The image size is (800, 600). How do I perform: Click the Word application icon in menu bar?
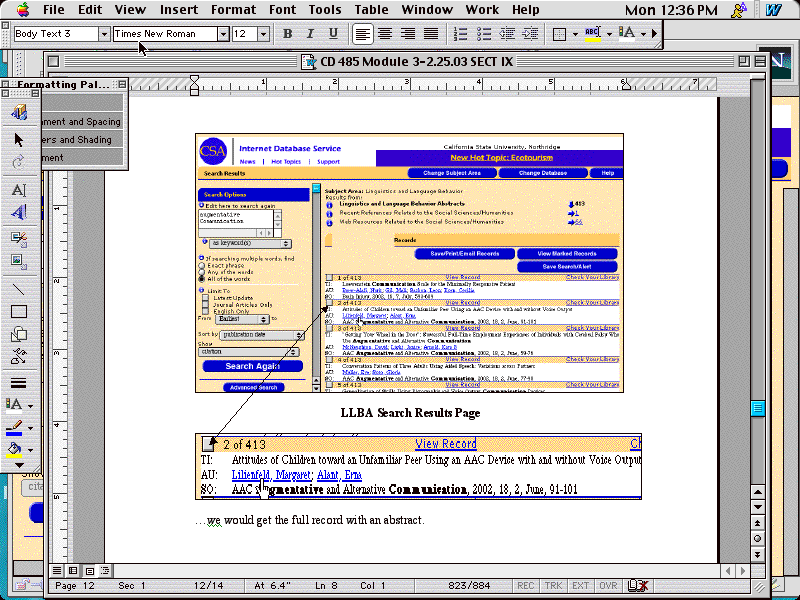click(x=773, y=10)
